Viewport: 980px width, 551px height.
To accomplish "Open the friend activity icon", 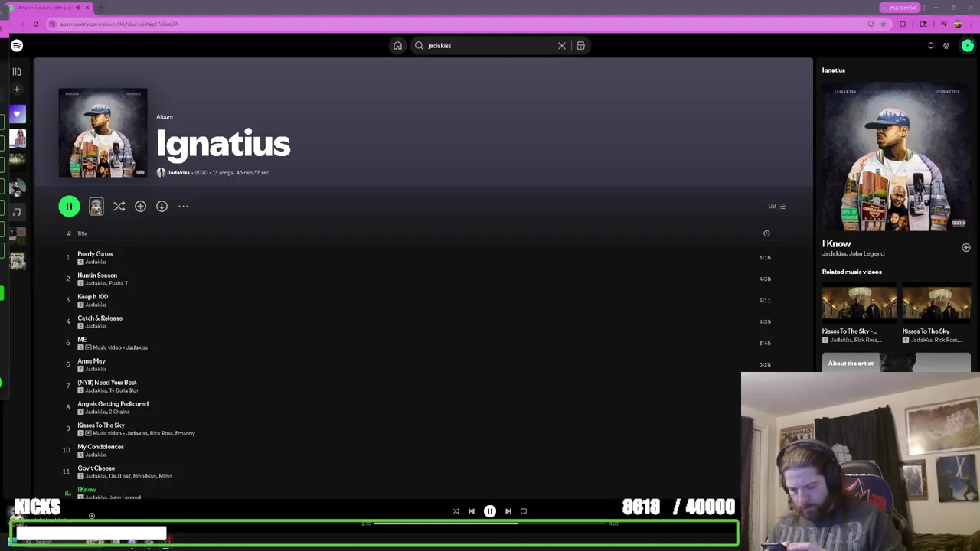I will click(946, 46).
